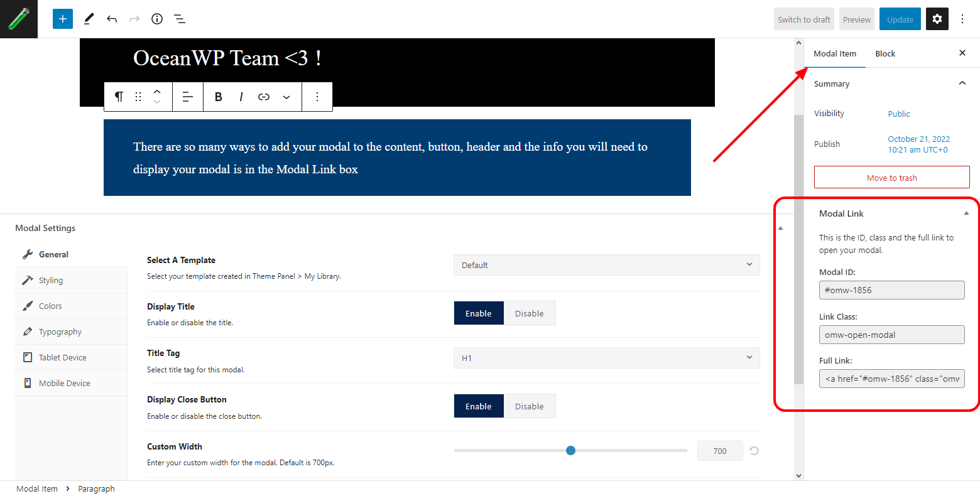Screen dimensions: 980x496
Task: Close the settings sidebar
Action: 962,53
